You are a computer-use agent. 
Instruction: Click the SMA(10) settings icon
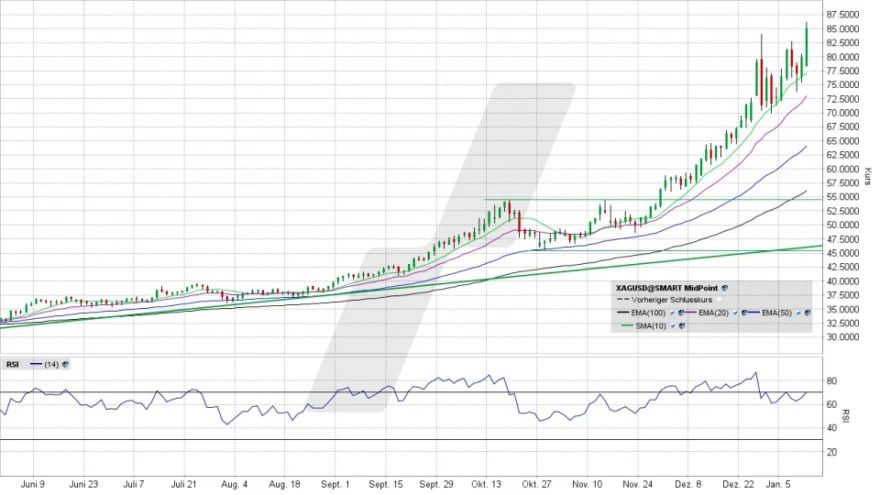(x=681, y=325)
